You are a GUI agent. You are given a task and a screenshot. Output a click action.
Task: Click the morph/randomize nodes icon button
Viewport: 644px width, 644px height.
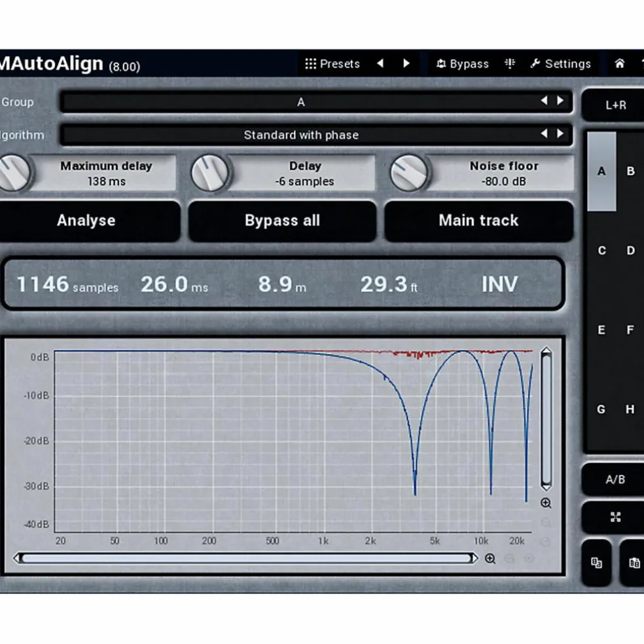coord(615,517)
